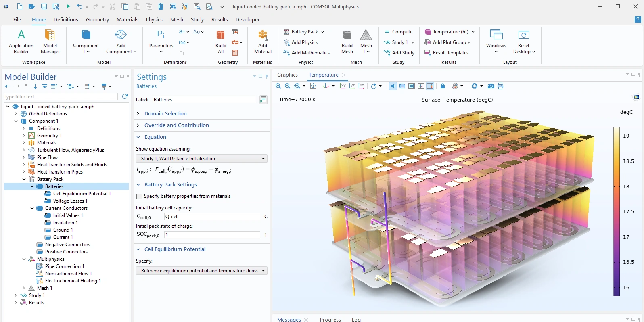The width and height of the screenshot is (644, 322).
Task: Expand the Domain Selection section
Action: pyautogui.click(x=165, y=114)
